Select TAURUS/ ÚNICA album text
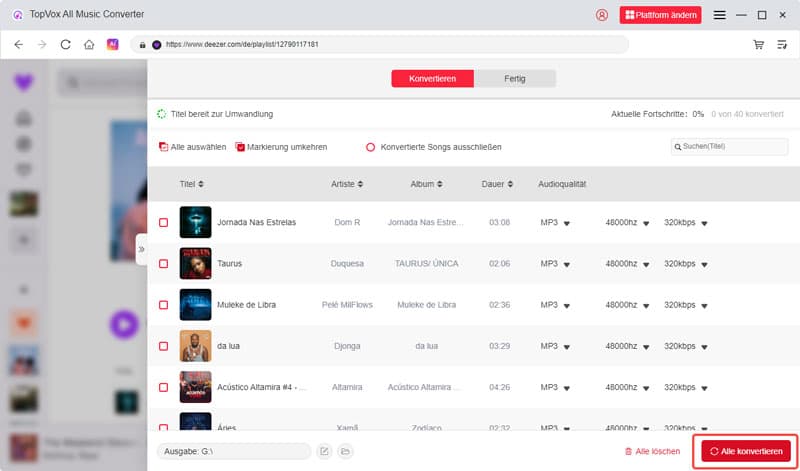The image size is (800, 471). 427,264
